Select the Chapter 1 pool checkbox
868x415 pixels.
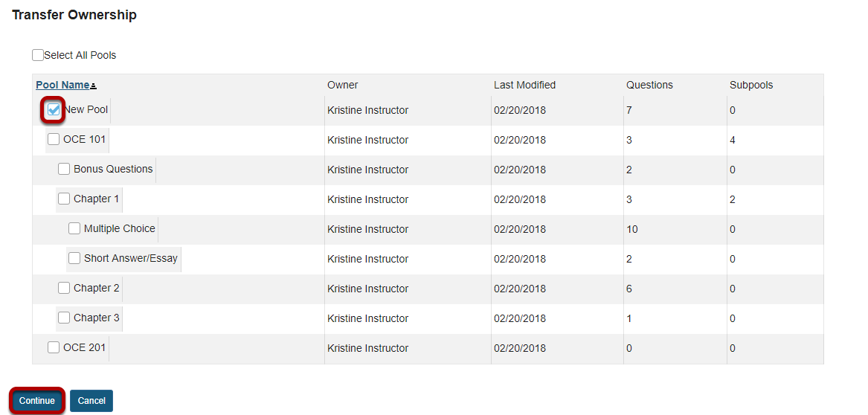click(64, 199)
